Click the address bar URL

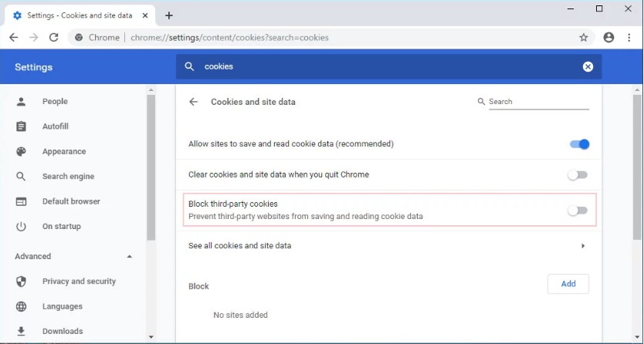click(x=229, y=37)
